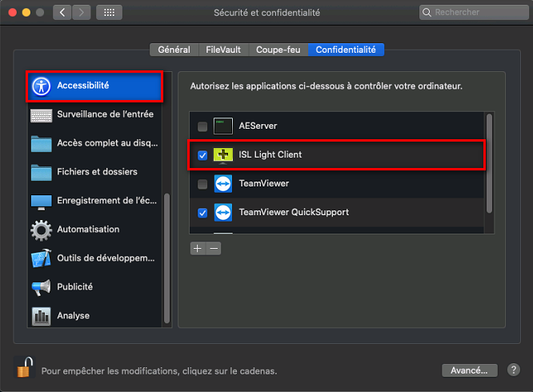Switch to the Général tab
533x392 pixels.
point(174,50)
